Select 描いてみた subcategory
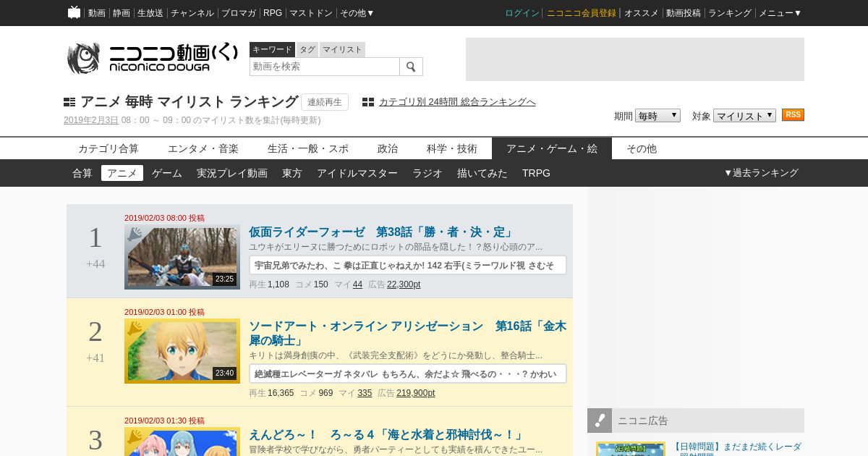 point(482,173)
